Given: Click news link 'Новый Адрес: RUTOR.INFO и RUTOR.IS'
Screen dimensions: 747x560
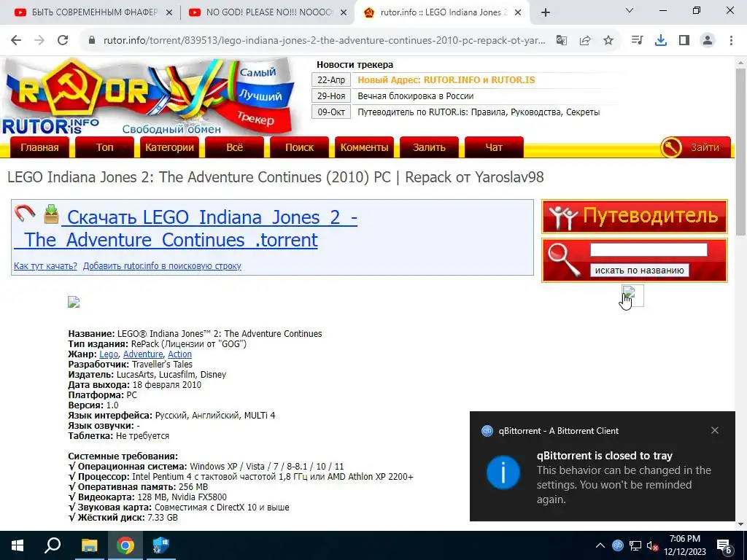Looking at the screenshot, I should click(446, 80).
